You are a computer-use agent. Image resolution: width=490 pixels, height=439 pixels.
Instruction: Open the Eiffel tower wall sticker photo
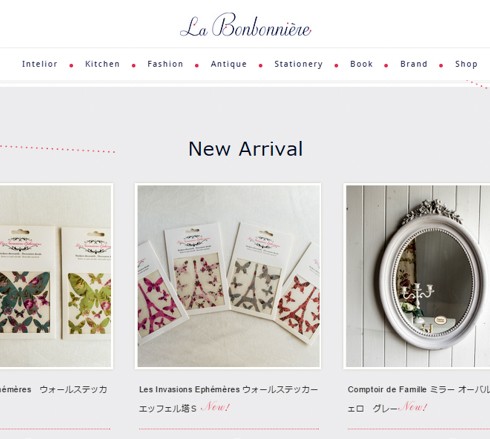pos(228,276)
